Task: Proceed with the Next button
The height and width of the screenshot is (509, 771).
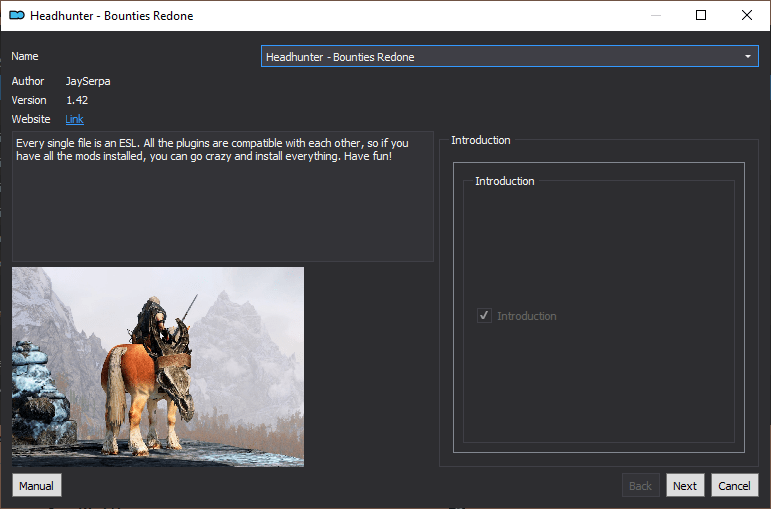Action: tap(685, 486)
